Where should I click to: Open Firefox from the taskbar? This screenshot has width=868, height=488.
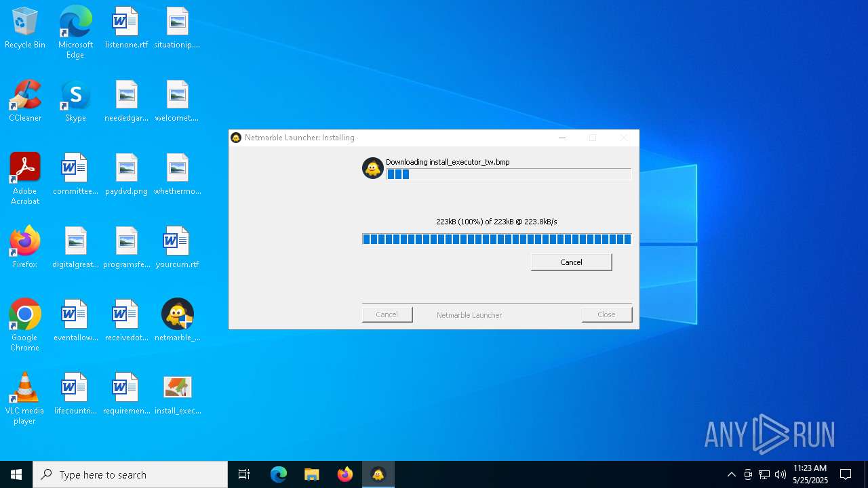345,474
